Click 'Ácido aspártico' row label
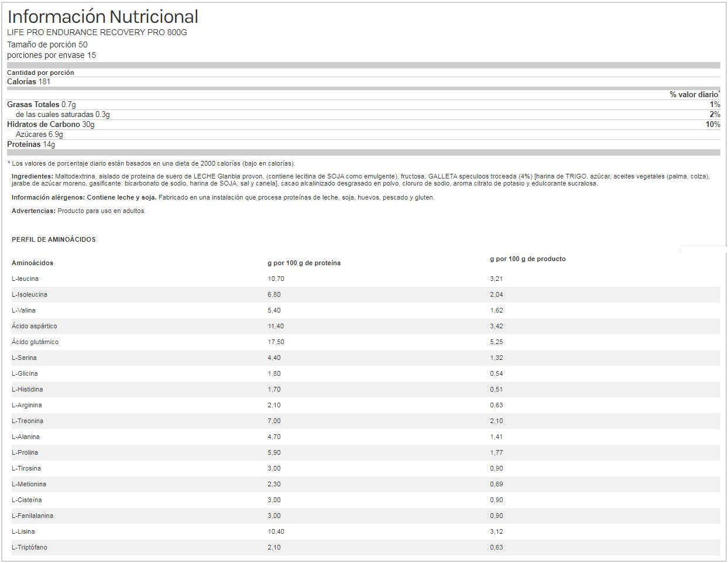The width and height of the screenshot is (728, 563). [x=35, y=326]
